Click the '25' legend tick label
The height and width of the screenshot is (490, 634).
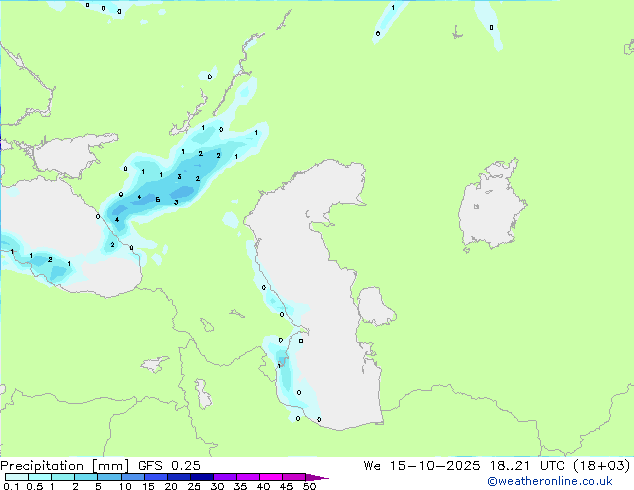[x=194, y=486]
